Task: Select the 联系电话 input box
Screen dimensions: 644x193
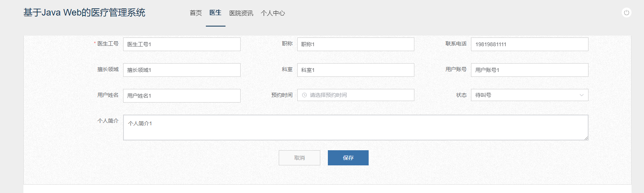Action: point(529,44)
